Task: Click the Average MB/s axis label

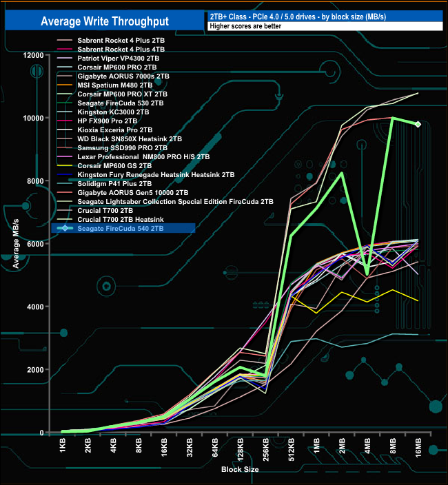Action: click(x=16, y=243)
